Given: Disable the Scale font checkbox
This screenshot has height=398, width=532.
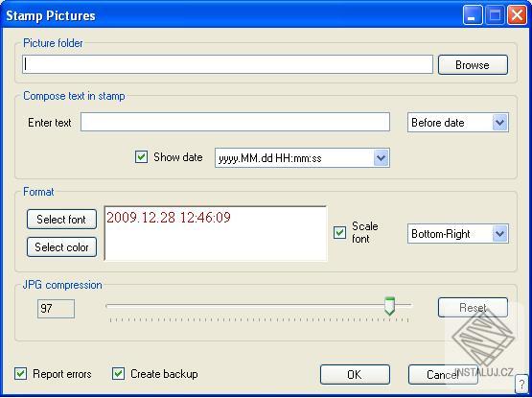Looking at the screenshot, I should click(x=339, y=233).
